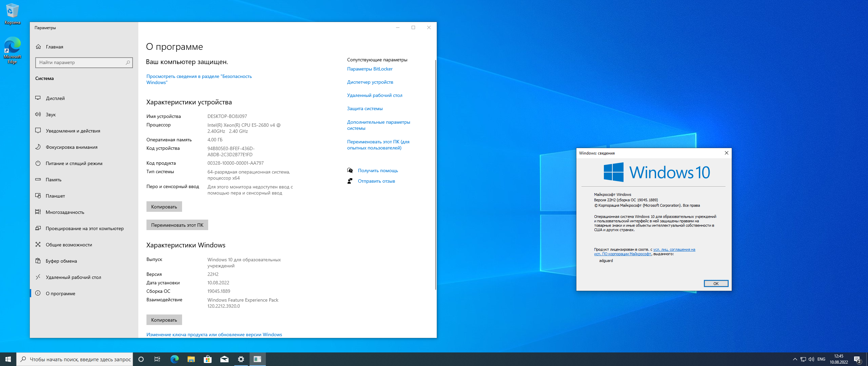Open product key change link
This screenshot has width=868, height=366.
pos(214,334)
